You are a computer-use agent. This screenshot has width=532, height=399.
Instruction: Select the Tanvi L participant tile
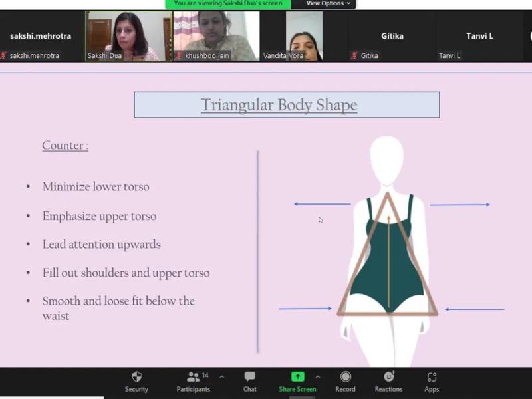(x=479, y=36)
